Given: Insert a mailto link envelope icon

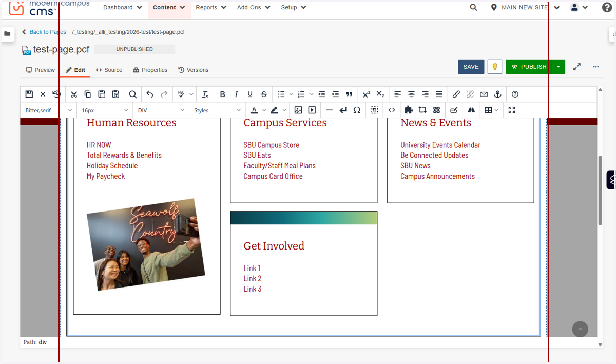Looking at the screenshot, I should pyautogui.click(x=484, y=94).
